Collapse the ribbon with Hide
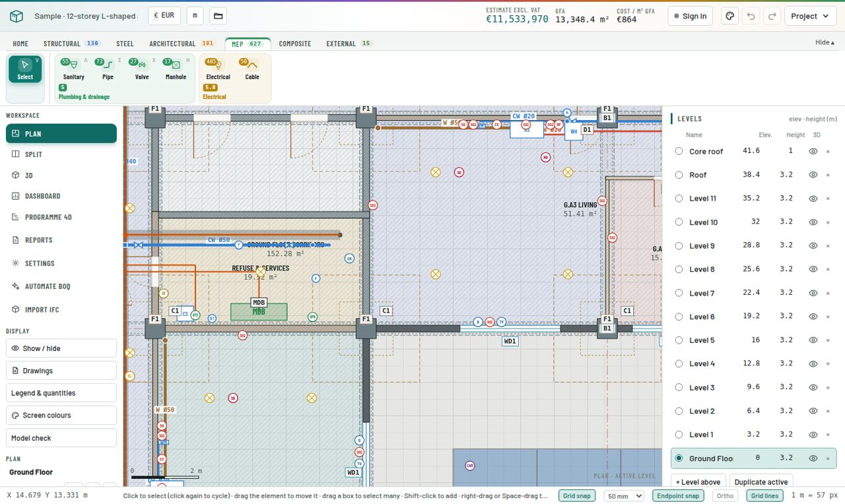 [825, 42]
